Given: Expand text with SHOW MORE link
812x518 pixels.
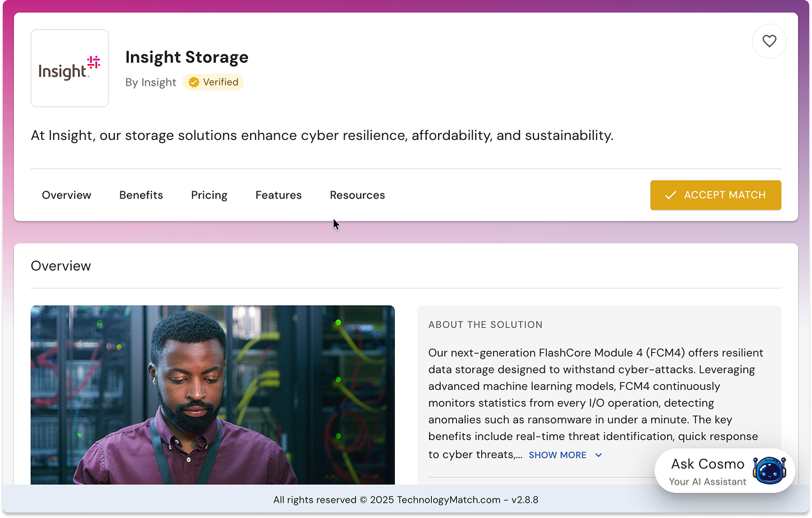Looking at the screenshot, I should (x=558, y=455).
